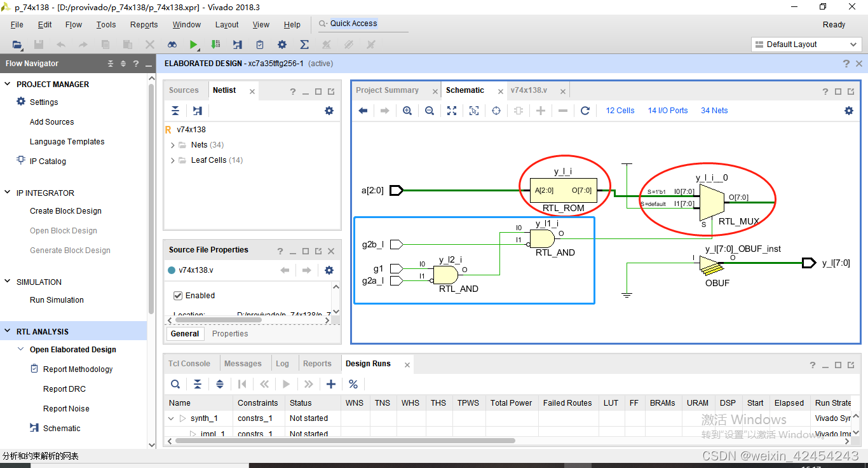
Task: Select the RTL_ROM block in schematic
Action: (563, 190)
